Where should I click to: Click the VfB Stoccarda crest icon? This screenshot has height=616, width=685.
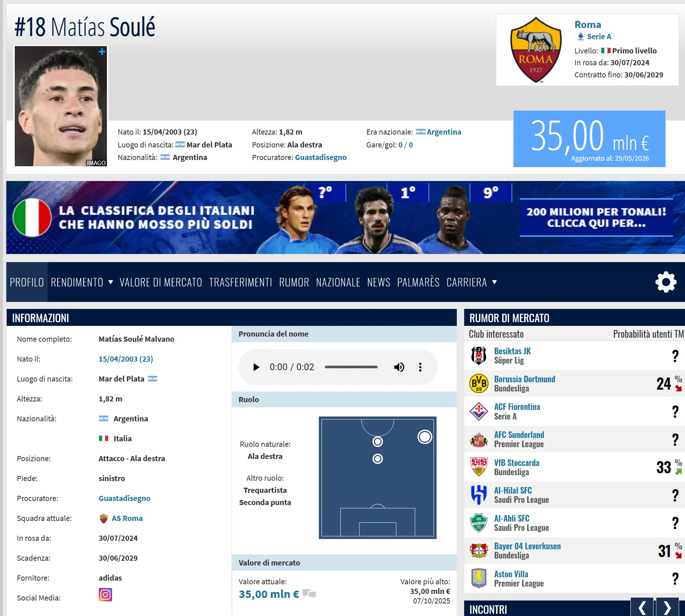click(479, 467)
